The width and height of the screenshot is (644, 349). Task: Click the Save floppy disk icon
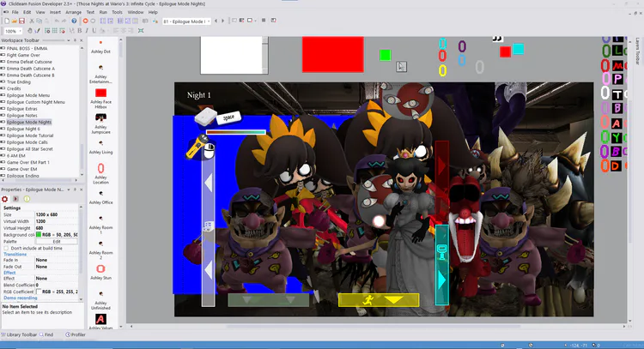(21, 21)
